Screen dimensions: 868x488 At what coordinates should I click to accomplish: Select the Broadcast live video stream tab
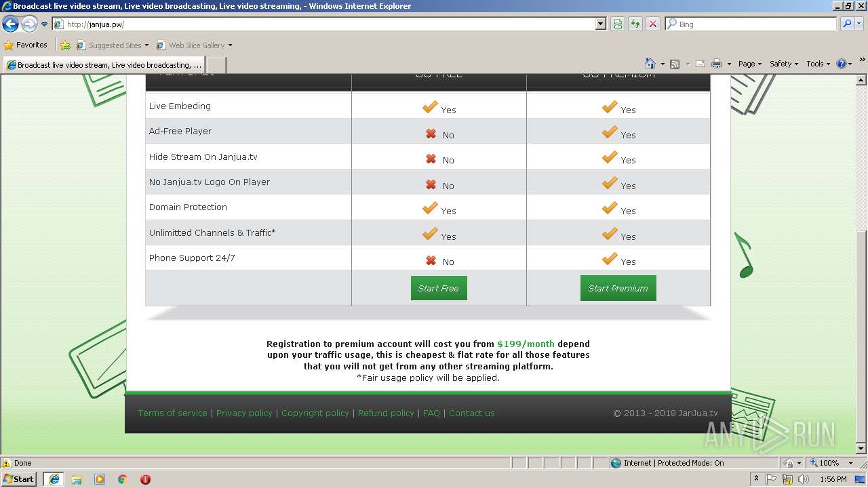[x=104, y=65]
